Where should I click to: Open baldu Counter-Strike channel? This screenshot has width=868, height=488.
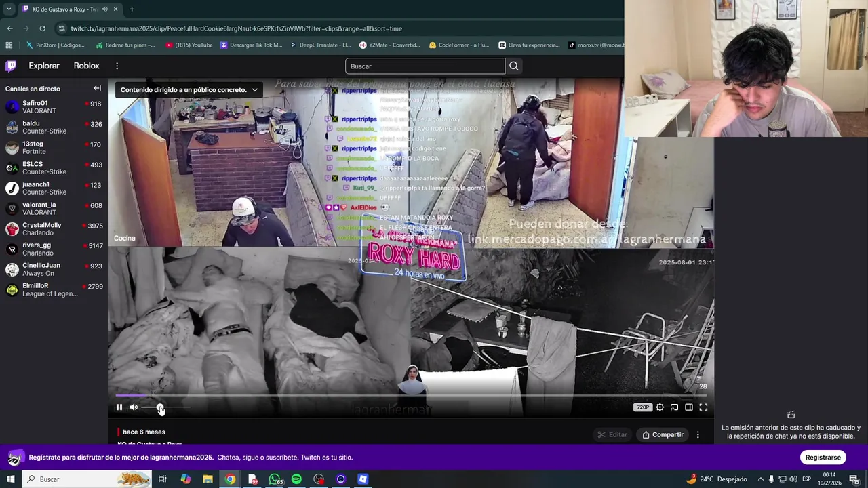pyautogui.click(x=54, y=127)
